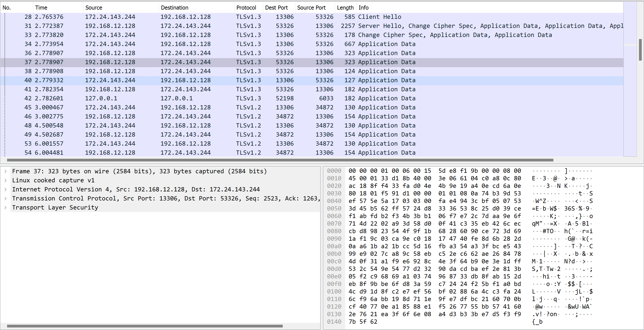The image size is (644, 330).
Task: Sort packets by the Source column
Action: pos(94,8)
